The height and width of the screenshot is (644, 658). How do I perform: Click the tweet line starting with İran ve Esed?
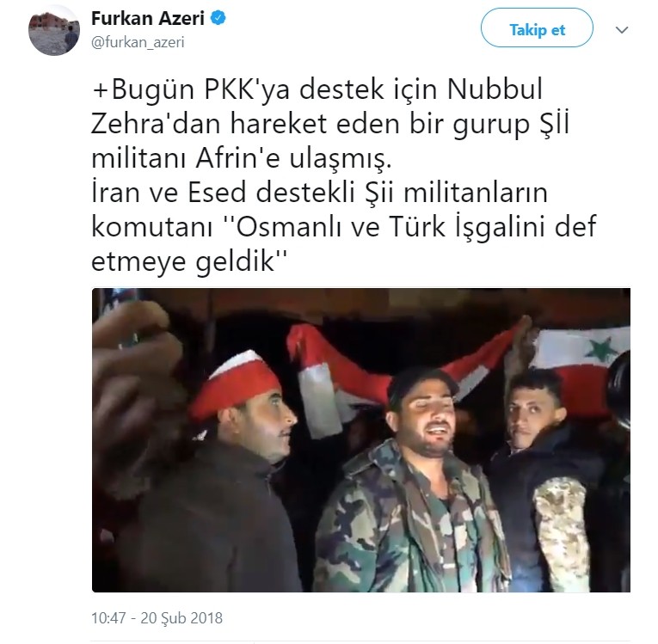(319, 193)
